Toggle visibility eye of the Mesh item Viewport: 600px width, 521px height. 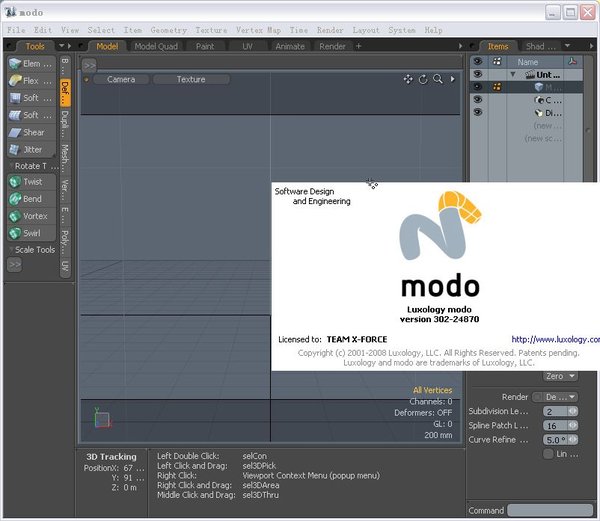click(x=478, y=87)
